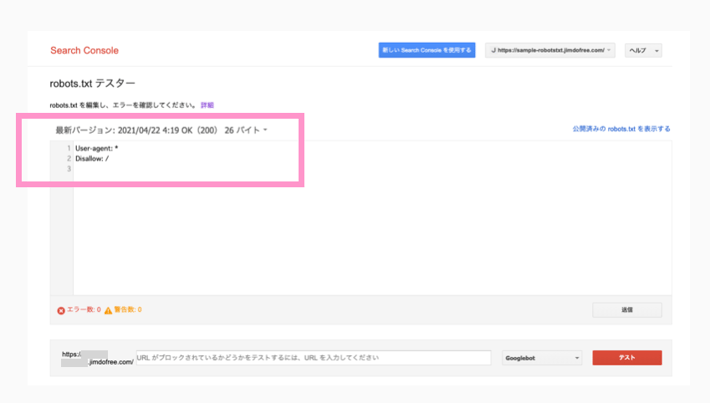Click the Search Console logo
This screenshot has width=710, height=403.
click(84, 50)
